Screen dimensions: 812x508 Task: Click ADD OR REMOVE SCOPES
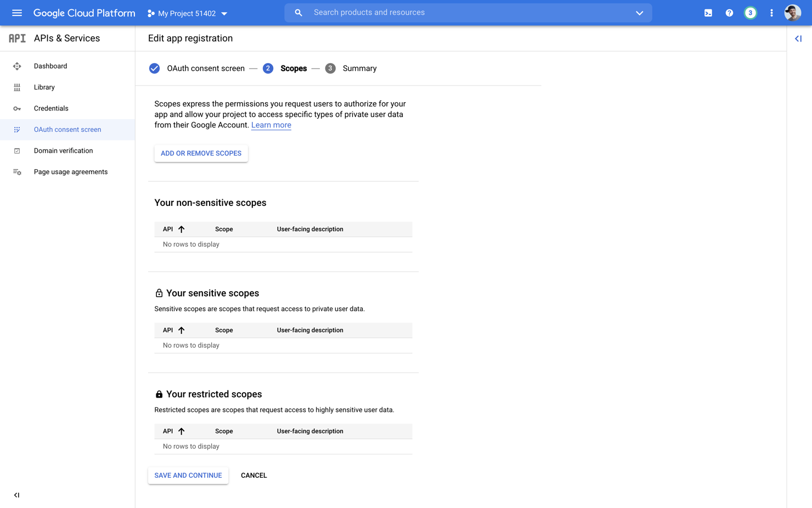tap(201, 153)
